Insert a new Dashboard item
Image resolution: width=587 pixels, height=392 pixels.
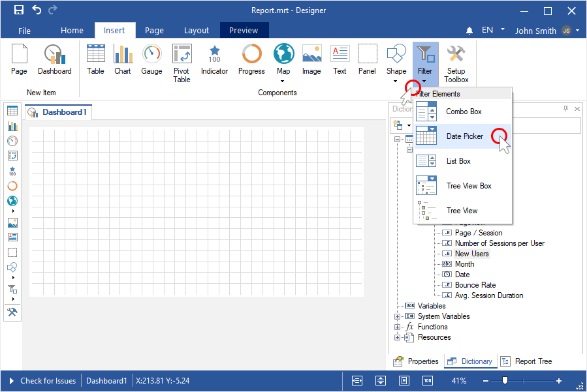(x=54, y=59)
